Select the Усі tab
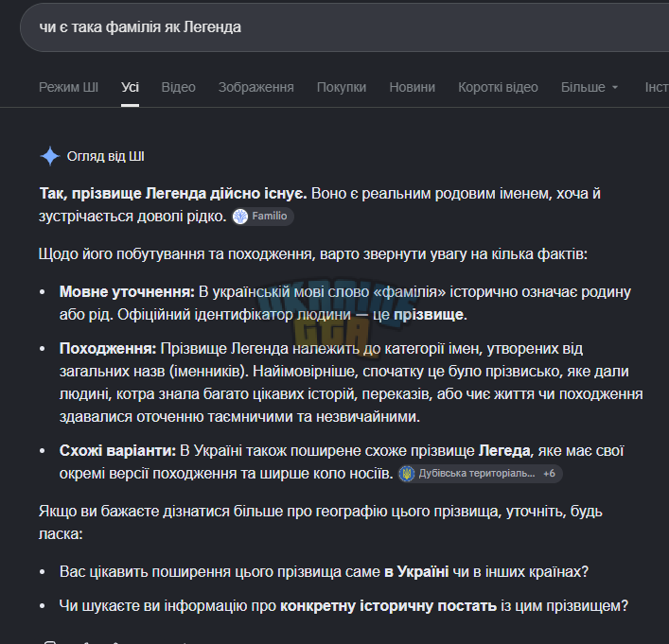669x644 pixels. click(131, 87)
